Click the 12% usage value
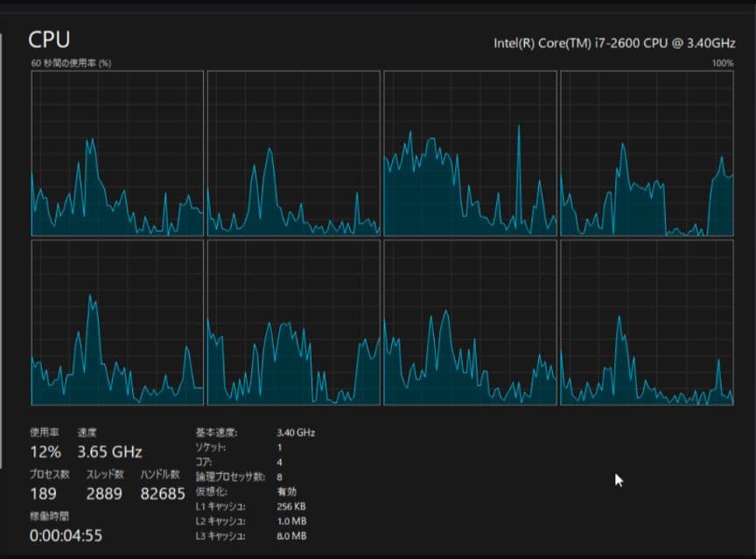The width and height of the screenshot is (756, 559). 45,452
